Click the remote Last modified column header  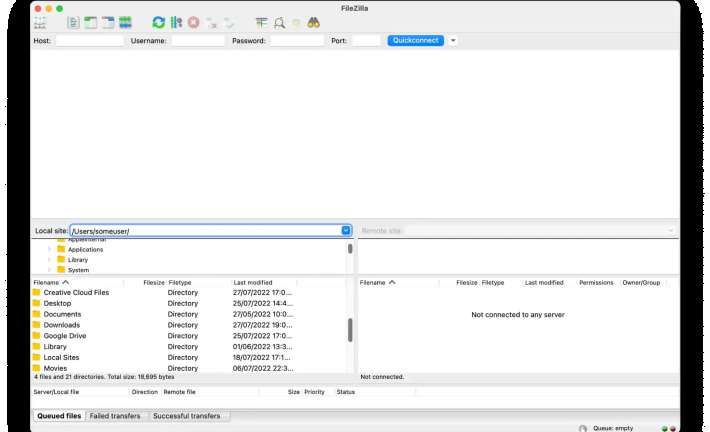(x=544, y=282)
